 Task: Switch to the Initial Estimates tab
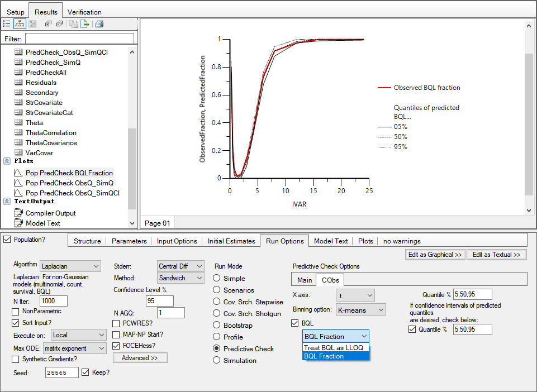click(231, 241)
